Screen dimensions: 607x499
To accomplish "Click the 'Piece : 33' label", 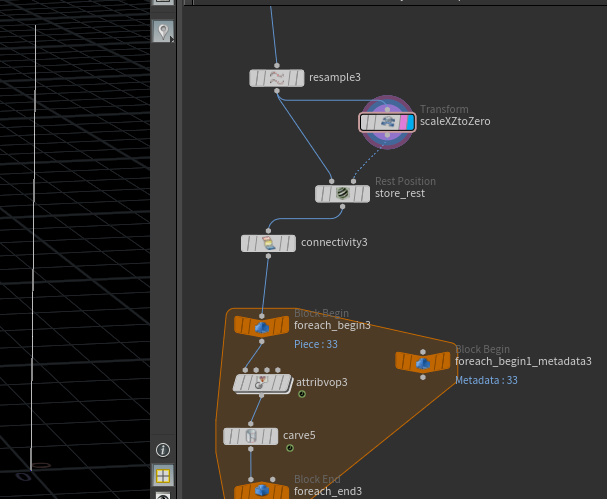I will (x=315, y=344).
